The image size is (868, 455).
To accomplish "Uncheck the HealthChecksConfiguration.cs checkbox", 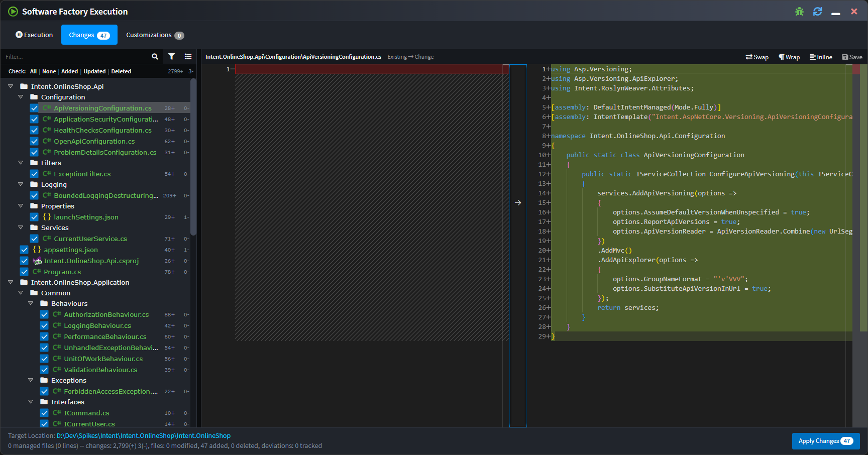I will click(34, 130).
